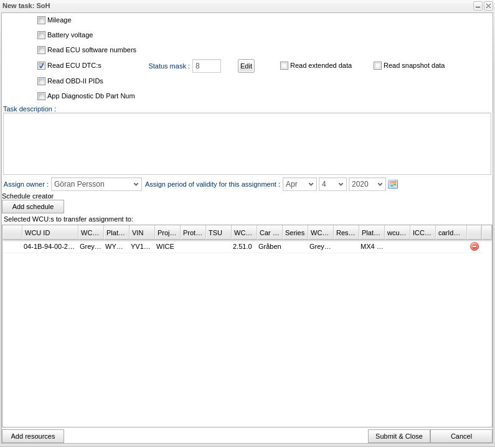Click the Edit status mask button
Screen dimensions: 495x448
246,66
